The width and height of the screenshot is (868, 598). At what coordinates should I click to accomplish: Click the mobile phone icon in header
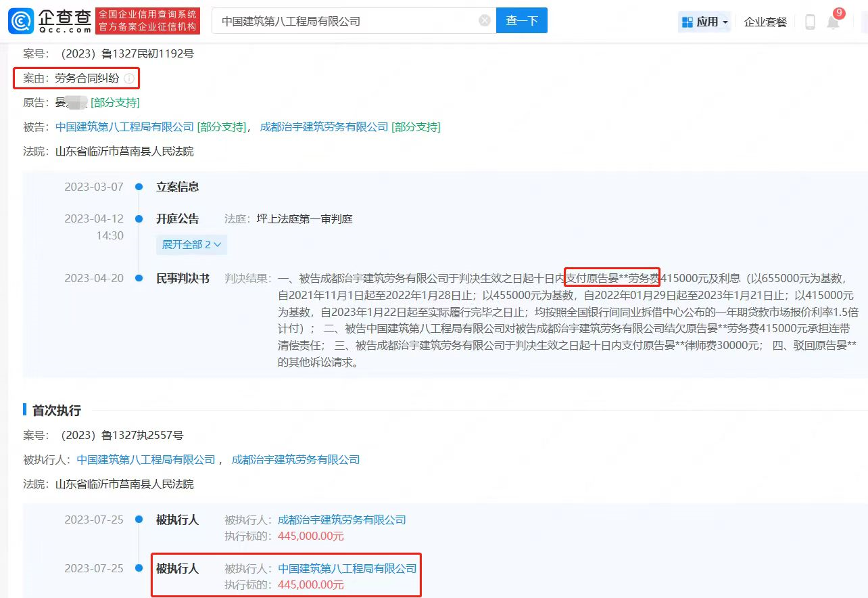pyautogui.click(x=810, y=22)
